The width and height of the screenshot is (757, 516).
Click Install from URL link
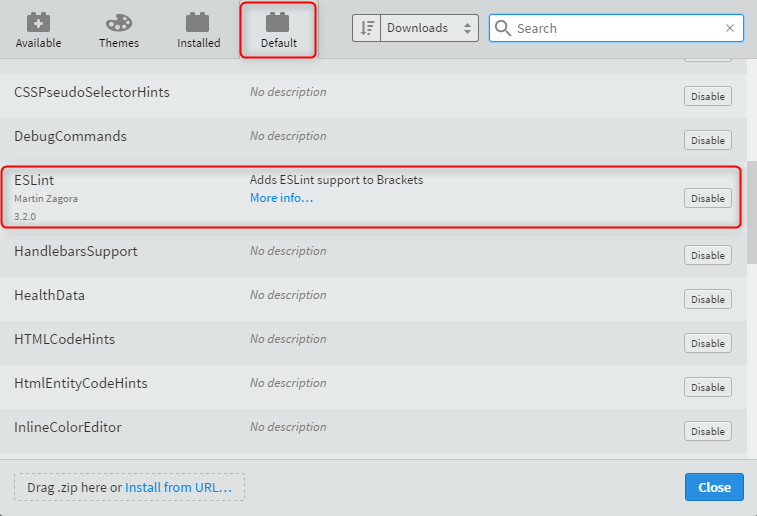pyautogui.click(x=178, y=488)
